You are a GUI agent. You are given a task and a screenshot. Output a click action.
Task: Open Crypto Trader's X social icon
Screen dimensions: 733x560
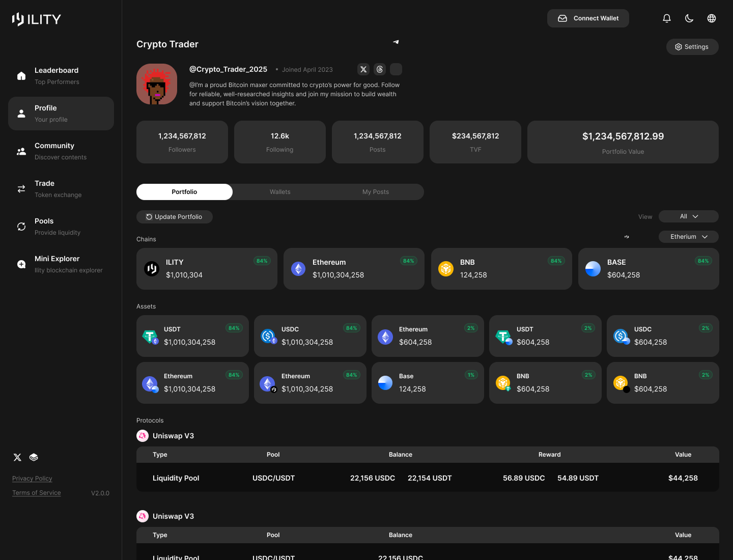pyautogui.click(x=363, y=69)
